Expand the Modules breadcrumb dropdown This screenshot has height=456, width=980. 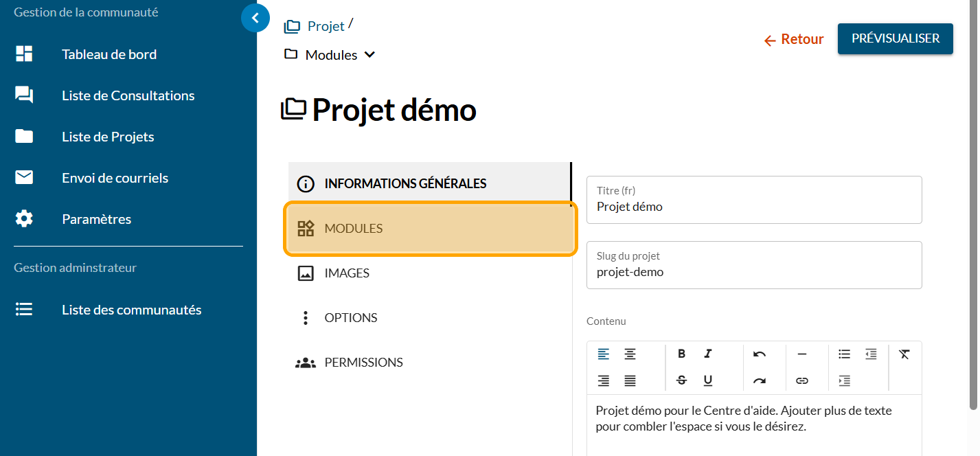(x=369, y=55)
